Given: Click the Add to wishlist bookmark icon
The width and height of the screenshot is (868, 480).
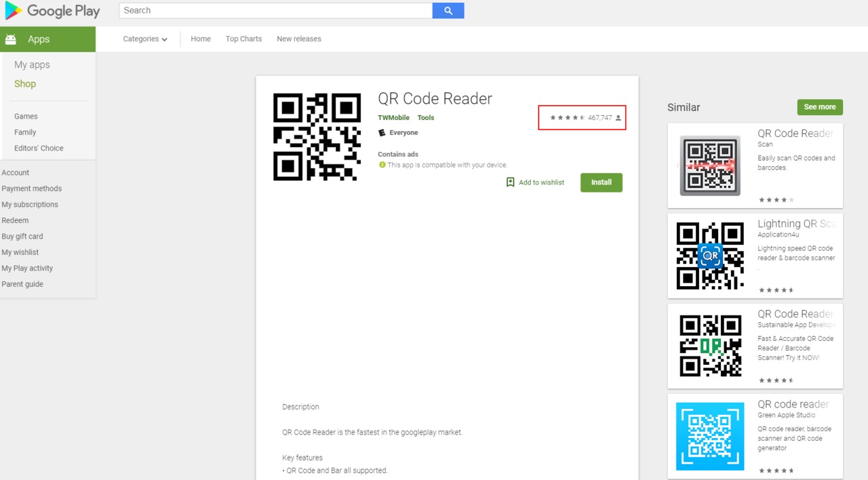Looking at the screenshot, I should pyautogui.click(x=511, y=182).
